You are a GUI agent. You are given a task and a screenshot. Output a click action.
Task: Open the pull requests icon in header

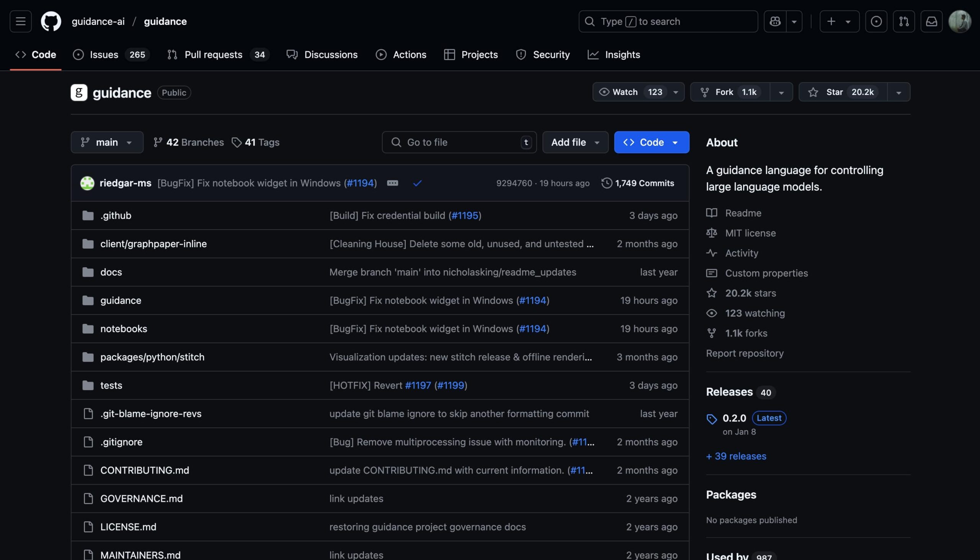903,21
